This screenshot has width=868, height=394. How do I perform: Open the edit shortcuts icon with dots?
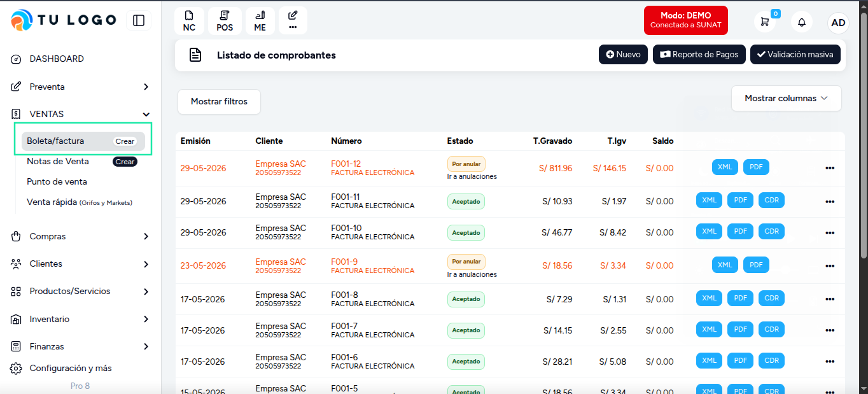click(293, 21)
